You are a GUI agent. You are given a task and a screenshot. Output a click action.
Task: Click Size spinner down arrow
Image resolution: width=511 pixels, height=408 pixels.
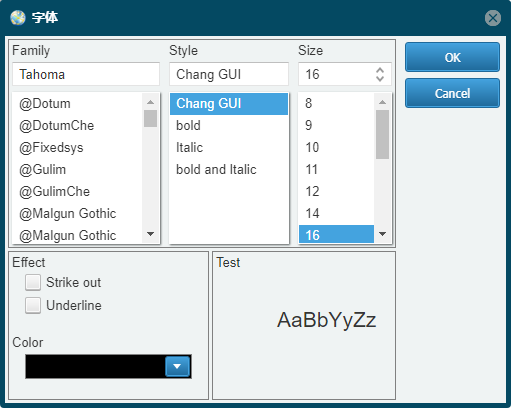(380, 79)
